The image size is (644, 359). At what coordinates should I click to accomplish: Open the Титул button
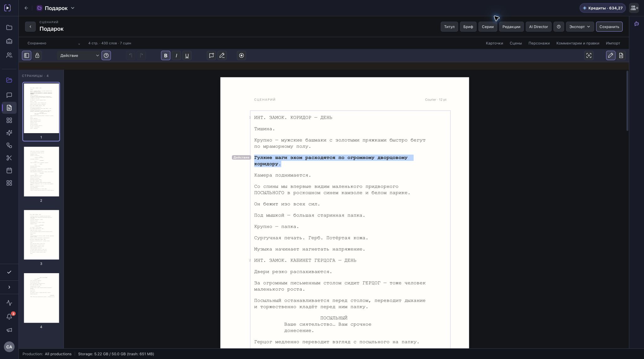[x=449, y=27]
